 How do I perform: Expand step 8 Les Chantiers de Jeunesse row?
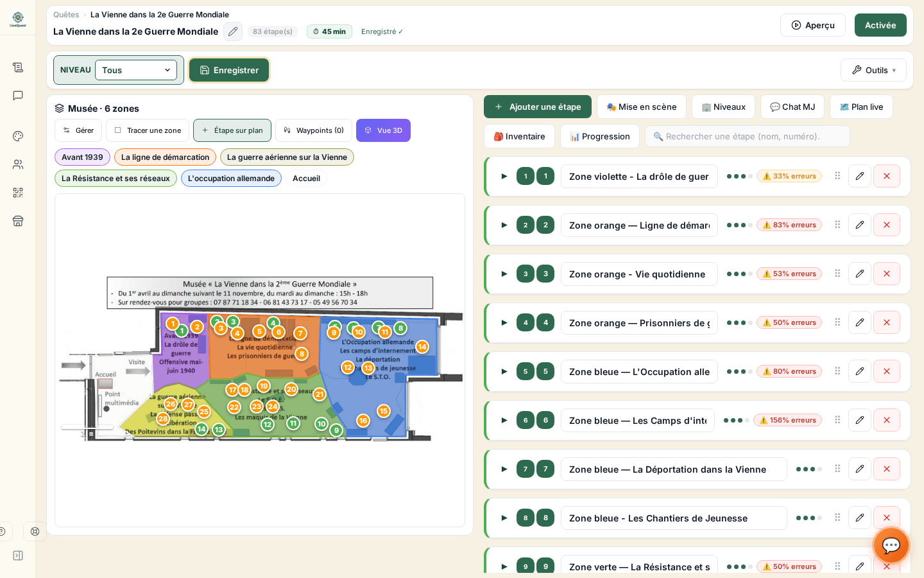[x=504, y=518]
